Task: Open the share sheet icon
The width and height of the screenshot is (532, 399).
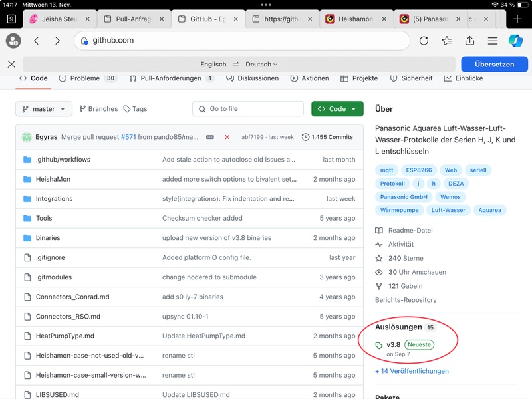Action: (469, 41)
